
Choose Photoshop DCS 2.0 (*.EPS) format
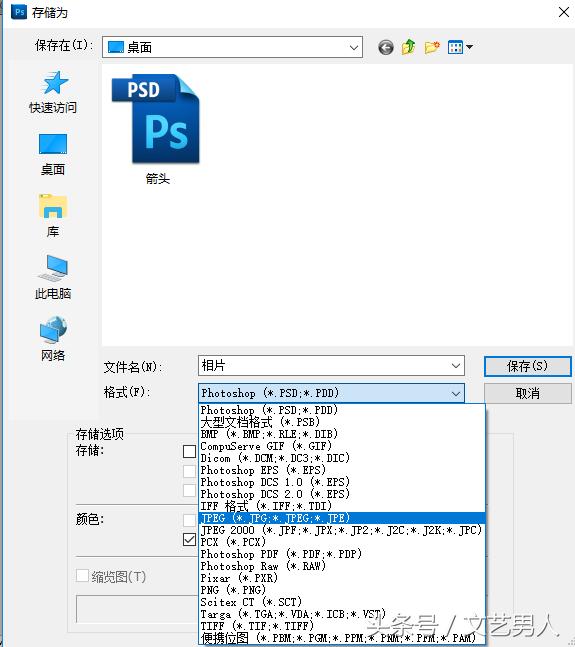(x=342, y=494)
